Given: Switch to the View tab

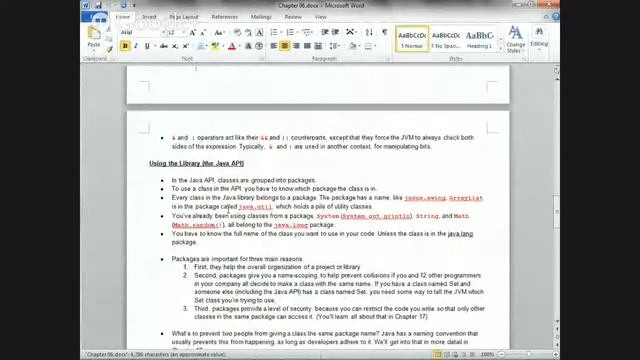Looking at the screenshot, I should pyautogui.click(x=320, y=17).
